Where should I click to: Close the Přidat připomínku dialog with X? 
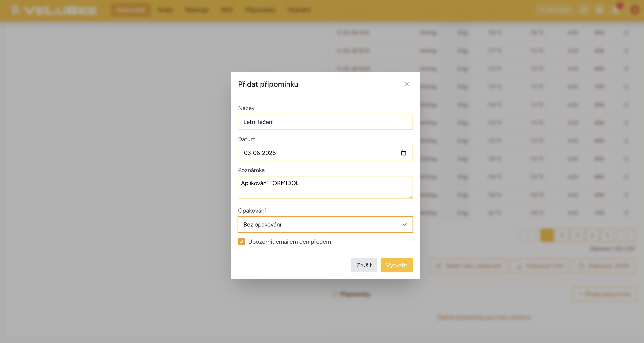pyautogui.click(x=407, y=84)
